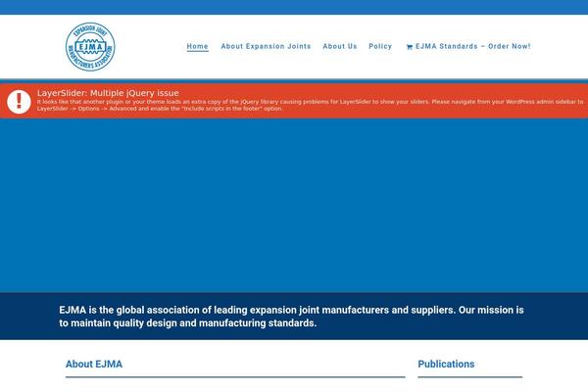Click the About EJMA heading
This screenshot has height=392, width=588.
click(x=94, y=365)
